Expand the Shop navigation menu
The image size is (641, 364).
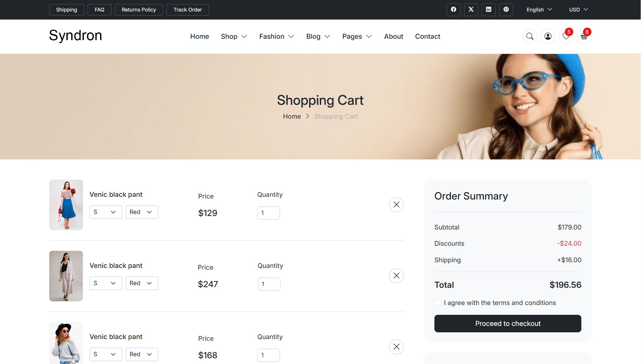pyautogui.click(x=234, y=36)
